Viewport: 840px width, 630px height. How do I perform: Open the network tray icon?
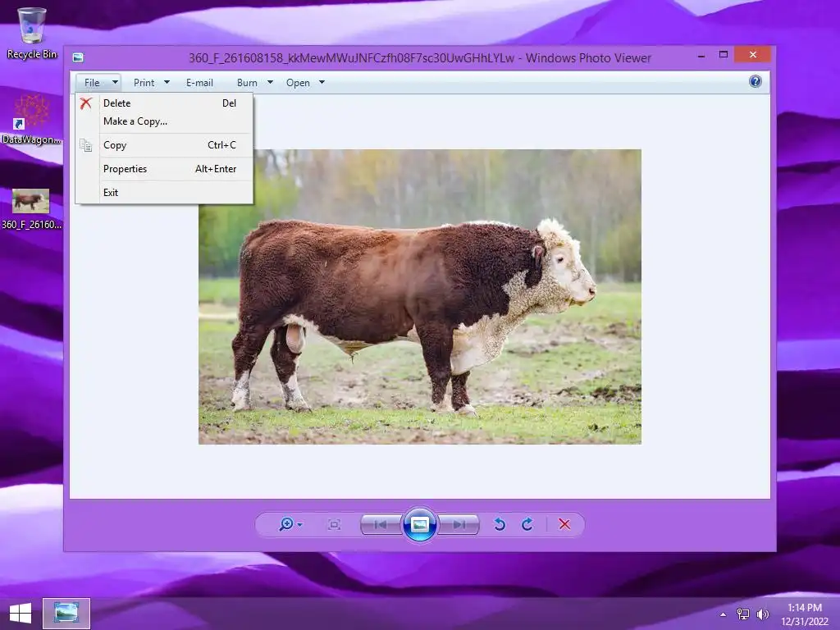[743, 614]
